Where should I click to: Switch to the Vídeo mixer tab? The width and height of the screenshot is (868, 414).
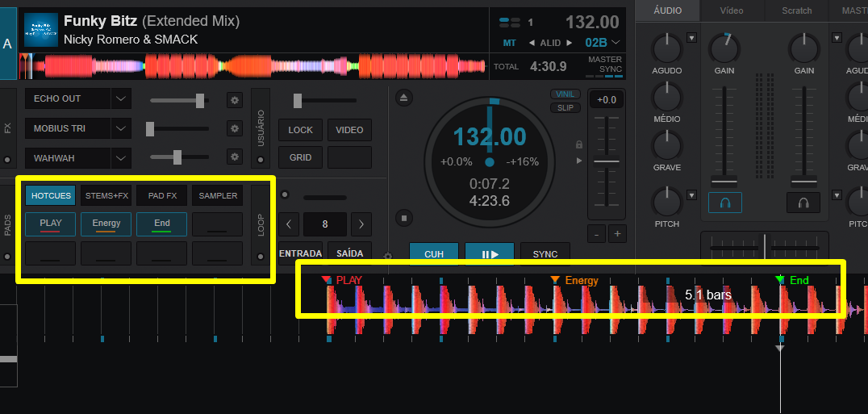tap(731, 10)
